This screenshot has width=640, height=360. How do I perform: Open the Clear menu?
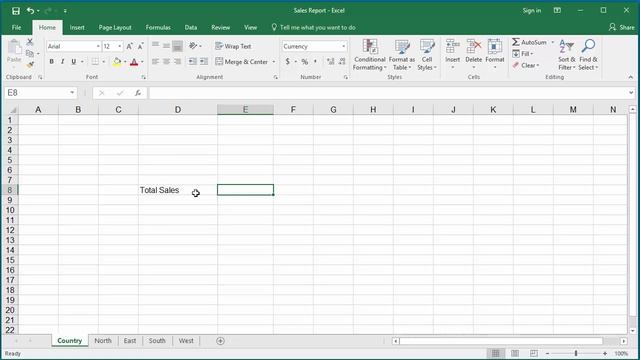coord(526,65)
